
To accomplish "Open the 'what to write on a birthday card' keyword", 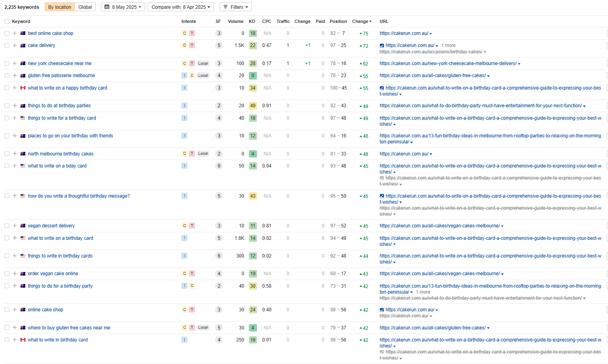I will pyautogui.click(x=60, y=238).
